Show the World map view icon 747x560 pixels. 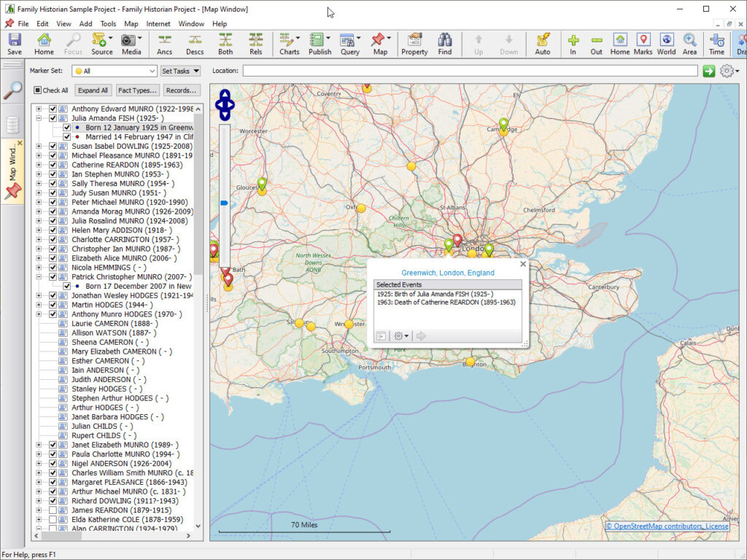tap(667, 44)
